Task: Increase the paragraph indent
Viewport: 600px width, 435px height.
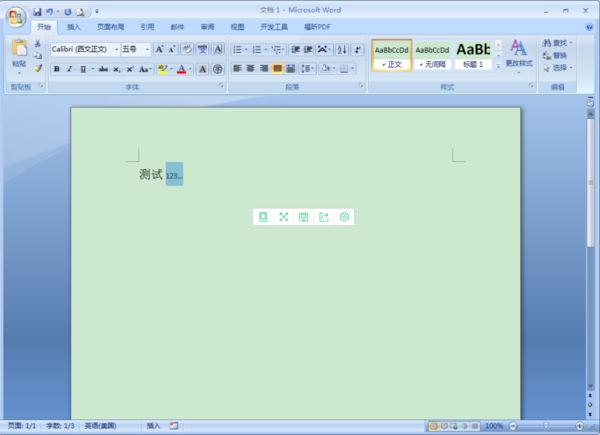Action: [308, 50]
